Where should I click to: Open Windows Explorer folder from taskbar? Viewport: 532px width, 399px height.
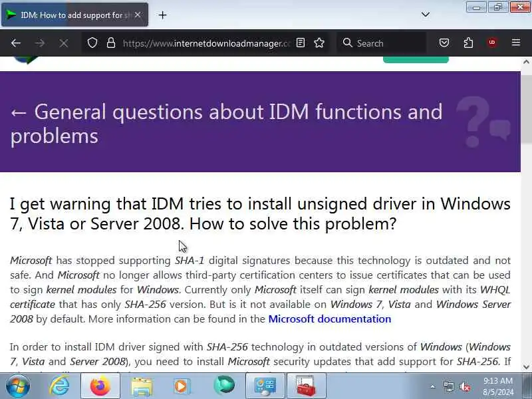(142, 386)
